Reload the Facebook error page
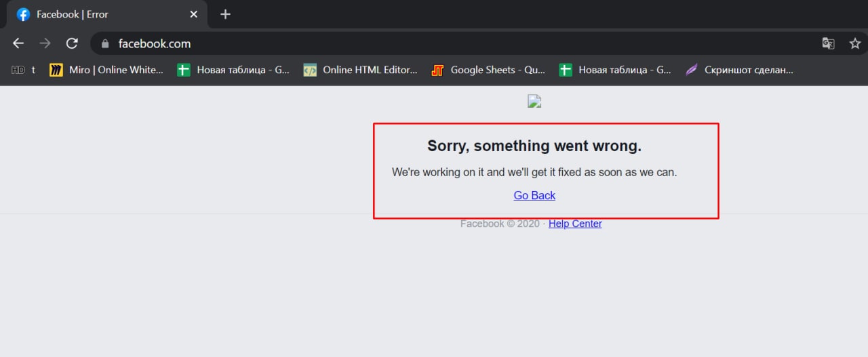Screen dimensions: 868x357 (x=72, y=43)
